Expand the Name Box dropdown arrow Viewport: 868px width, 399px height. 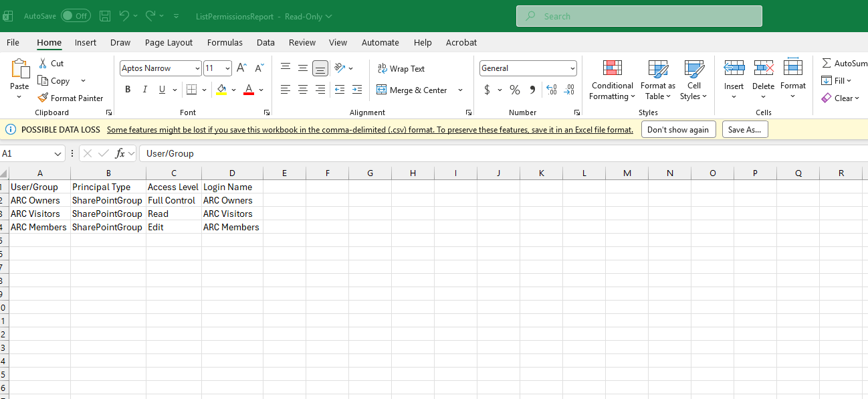tap(58, 153)
